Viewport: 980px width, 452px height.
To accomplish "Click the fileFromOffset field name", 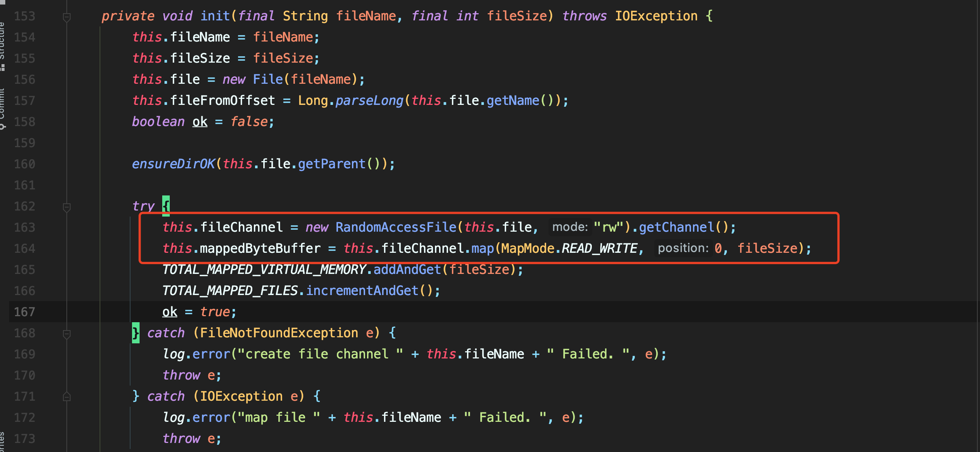I will pos(223,100).
